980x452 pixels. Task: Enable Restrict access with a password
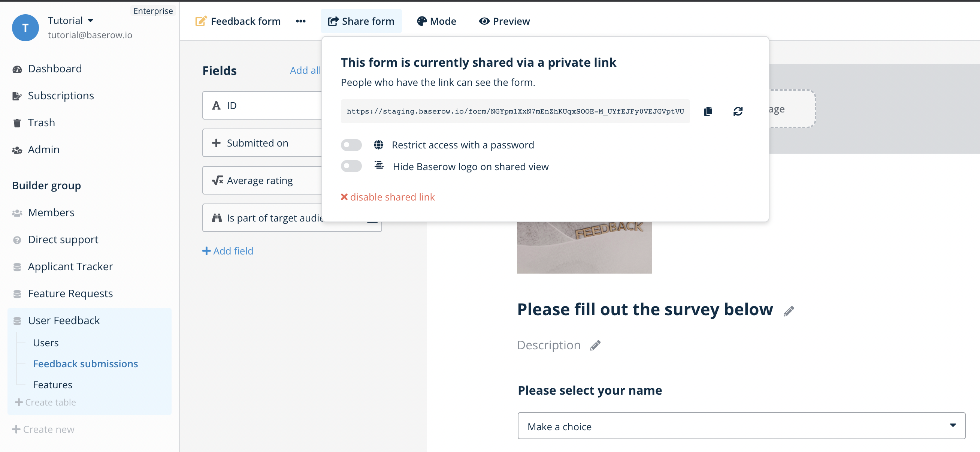point(351,145)
